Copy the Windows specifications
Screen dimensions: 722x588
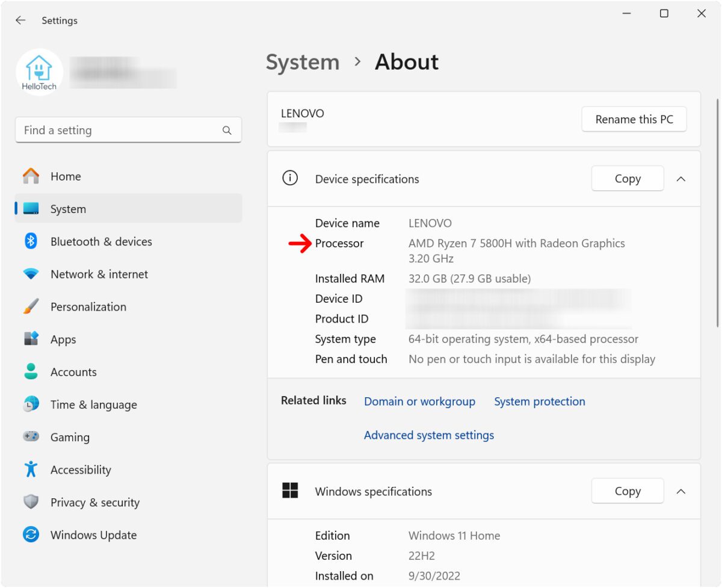[x=628, y=491]
